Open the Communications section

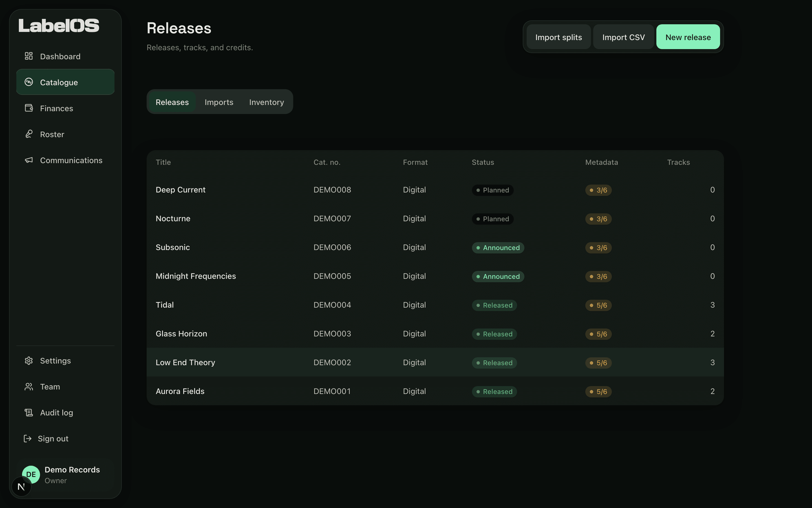pos(65,160)
